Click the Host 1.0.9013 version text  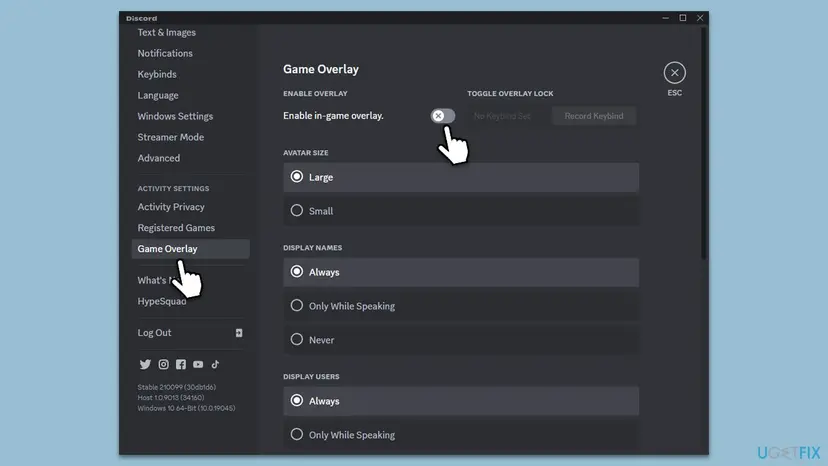[171, 398]
